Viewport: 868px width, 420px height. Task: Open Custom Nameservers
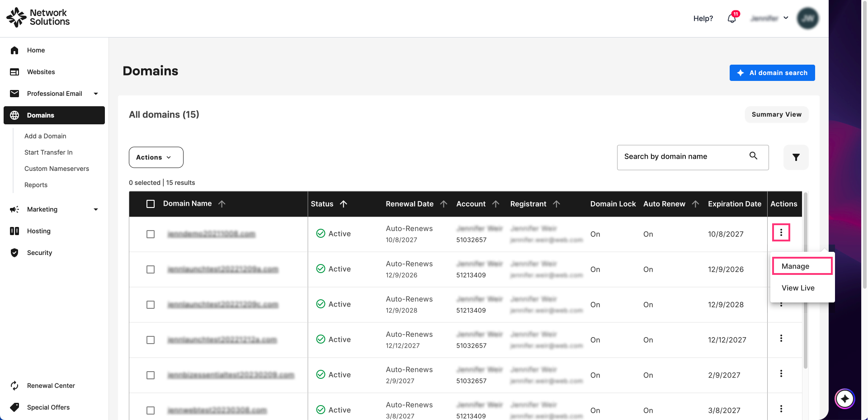(57, 169)
